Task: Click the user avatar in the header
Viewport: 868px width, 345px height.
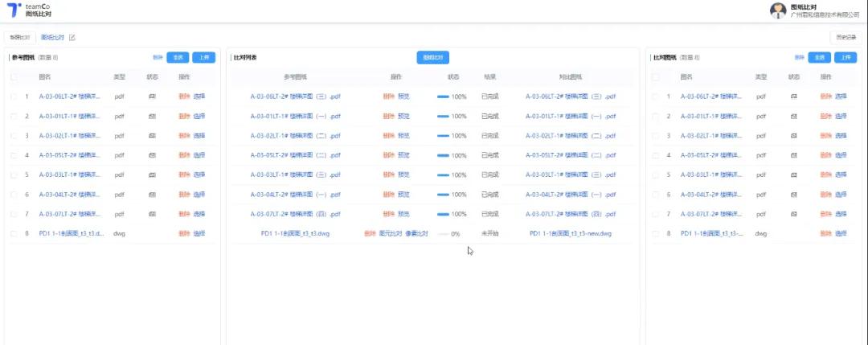Action: pos(778,10)
